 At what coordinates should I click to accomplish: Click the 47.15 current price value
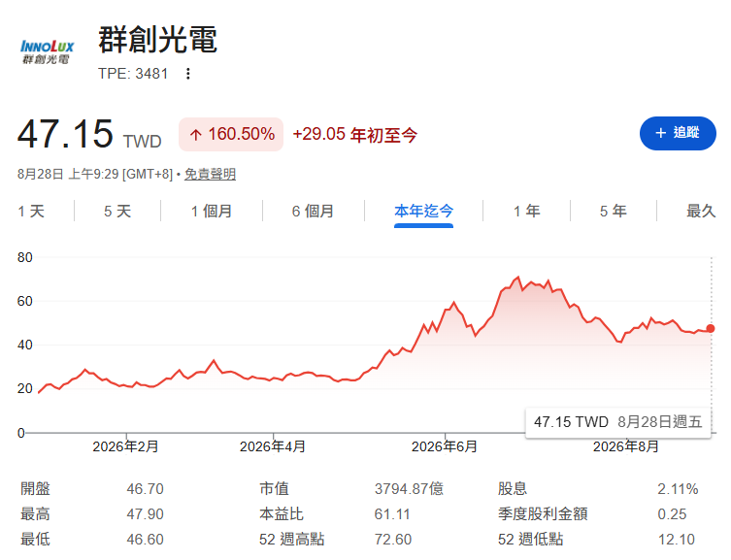65,134
